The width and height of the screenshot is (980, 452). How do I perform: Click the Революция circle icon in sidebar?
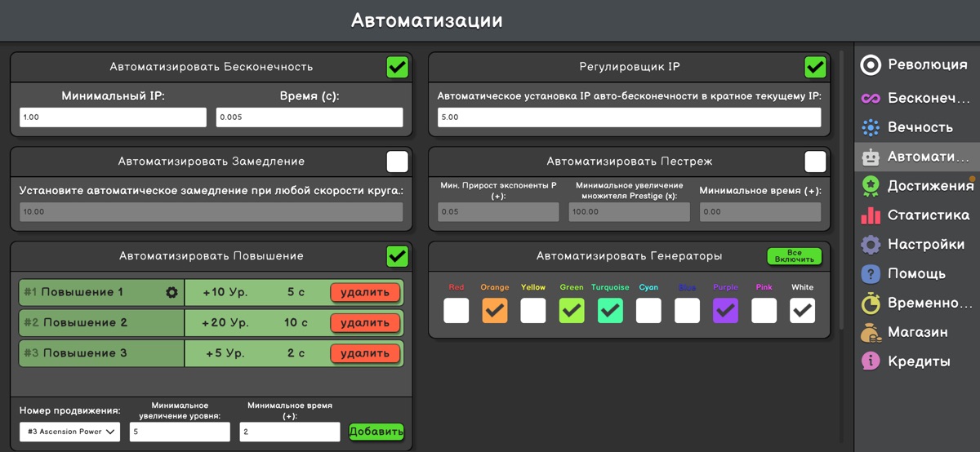click(871, 65)
